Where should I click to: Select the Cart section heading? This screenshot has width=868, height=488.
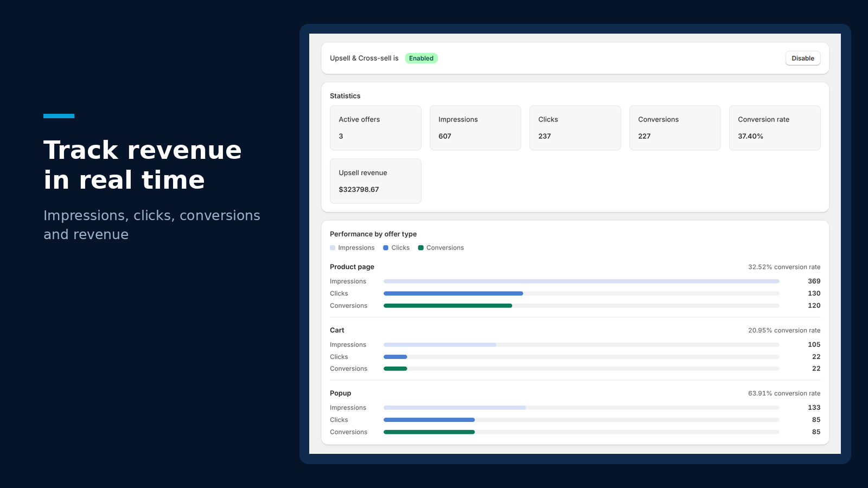tap(337, 330)
